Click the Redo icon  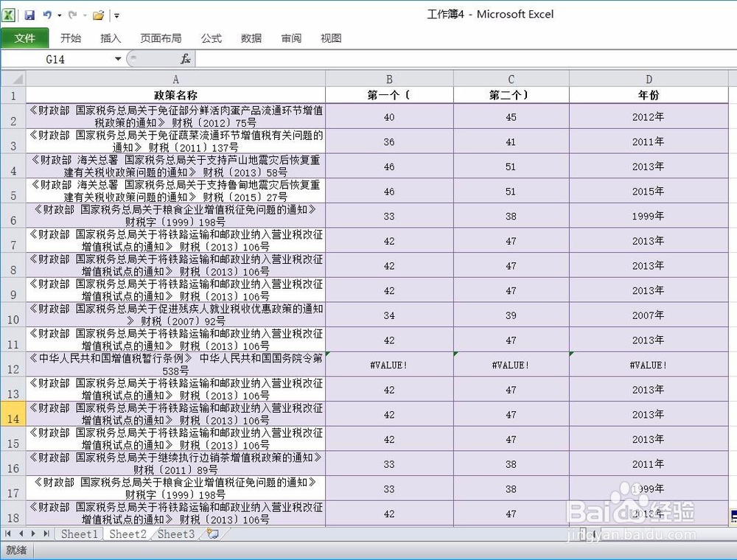(73, 15)
